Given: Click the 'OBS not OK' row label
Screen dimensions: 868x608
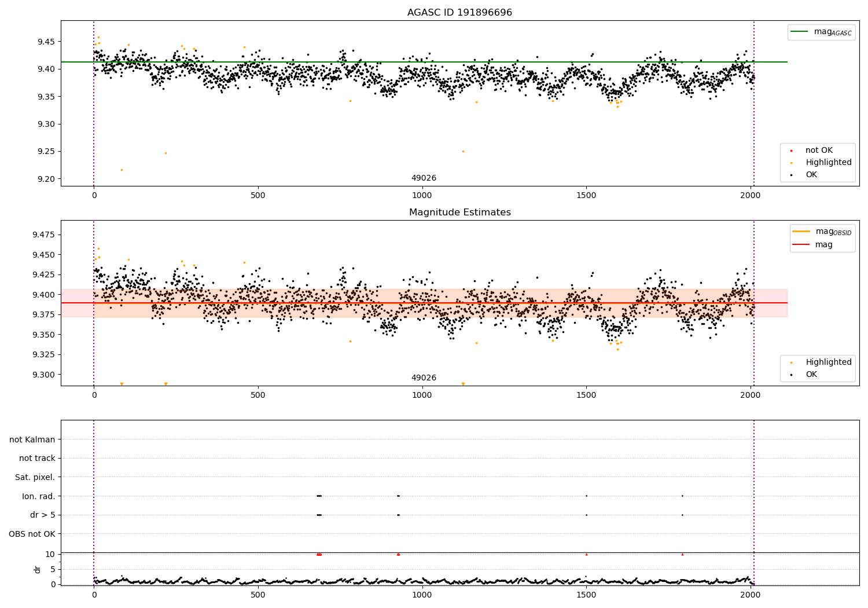Looking at the screenshot, I should (32, 534).
